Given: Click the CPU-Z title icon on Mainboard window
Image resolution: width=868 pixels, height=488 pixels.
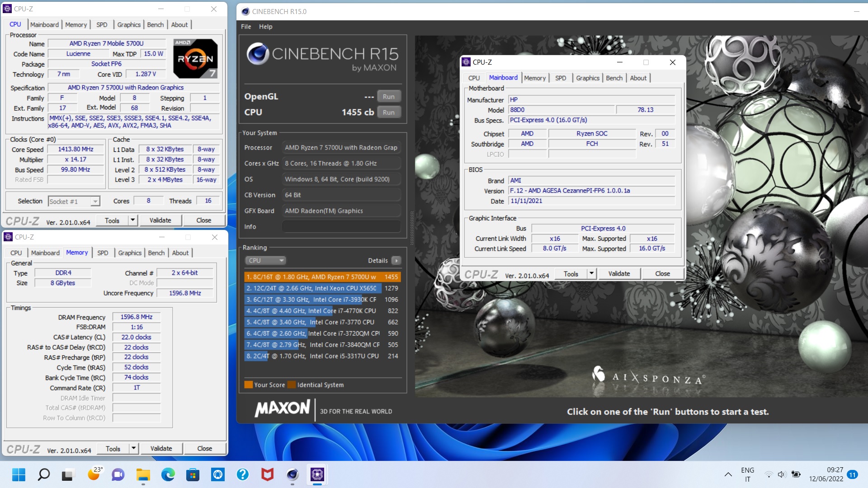Looking at the screenshot, I should click(x=466, y=62).
